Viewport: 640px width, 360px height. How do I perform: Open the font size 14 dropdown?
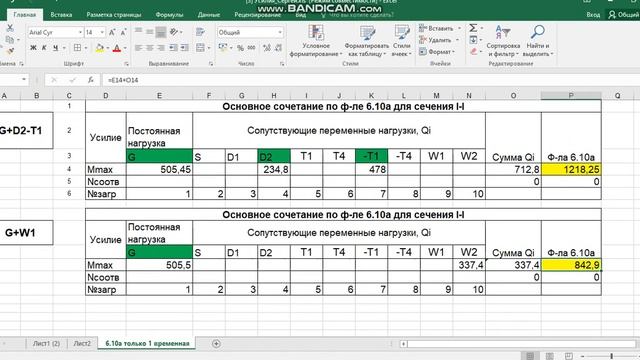(102, 32)
